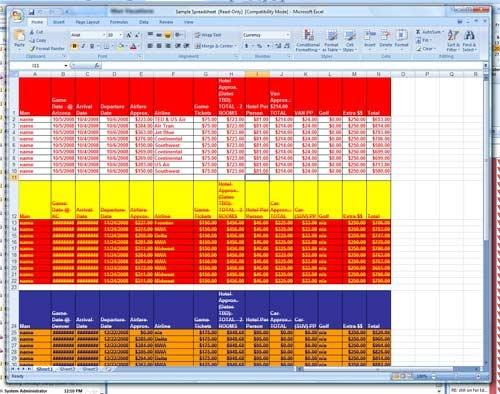Switch to the Review tab
This screenshot has height=394, width=500.
(x=166, y=22)
